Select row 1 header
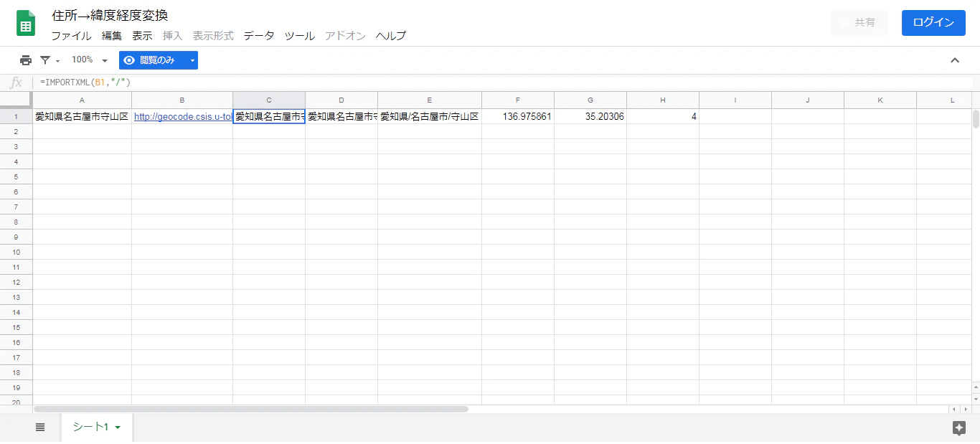Image resolution: width=980 pixels, height=444 pixels. click(16, 116)
